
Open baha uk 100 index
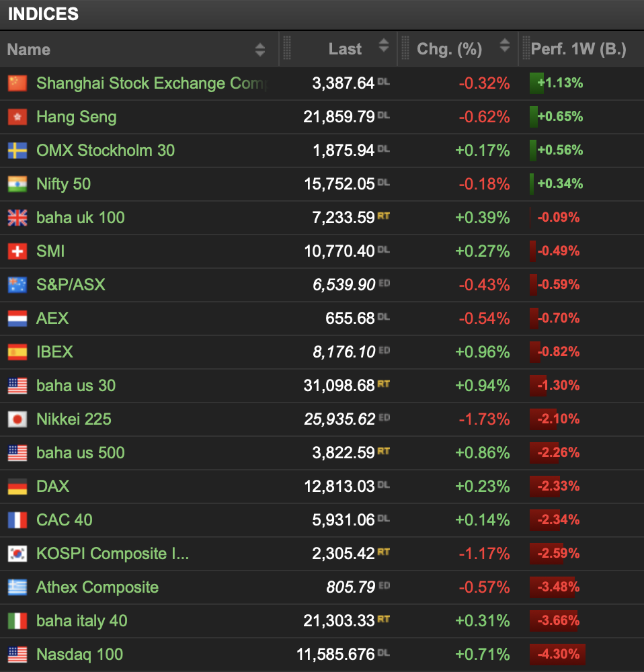[81, 218]
